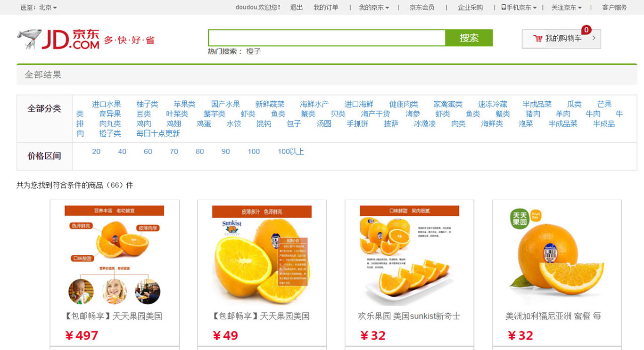Open 我的订单 in the top bar
644x350 pixels.
tap(326, 8)
